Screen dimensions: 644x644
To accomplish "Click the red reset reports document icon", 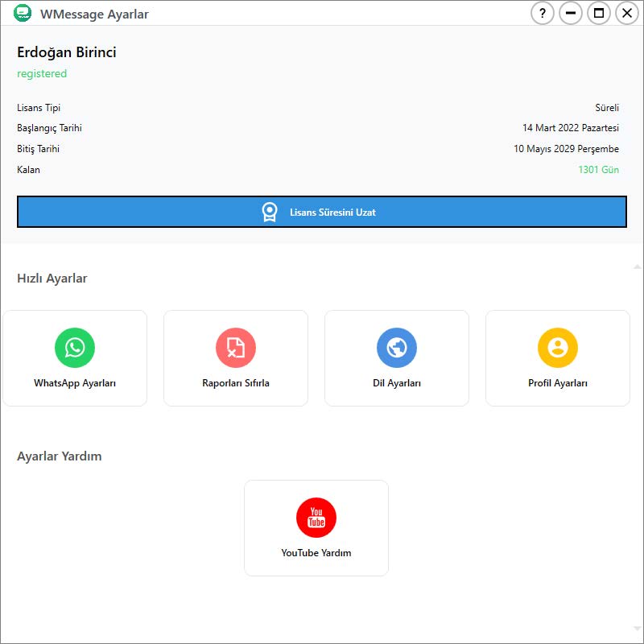I will (x=236, y=348).
